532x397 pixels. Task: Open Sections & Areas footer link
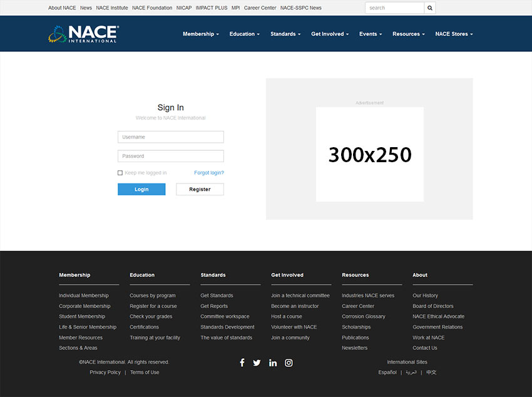tap(78, 348)
